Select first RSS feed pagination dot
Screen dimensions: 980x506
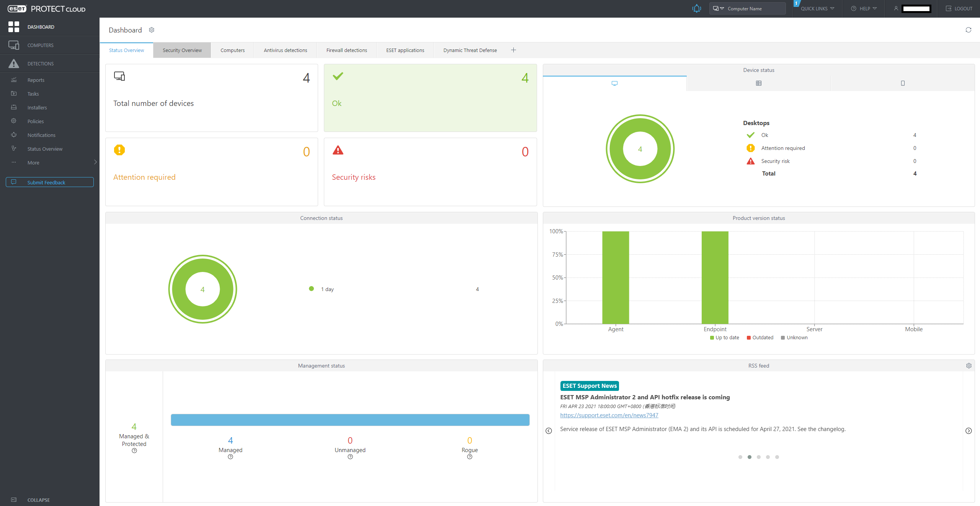[740, 457]
